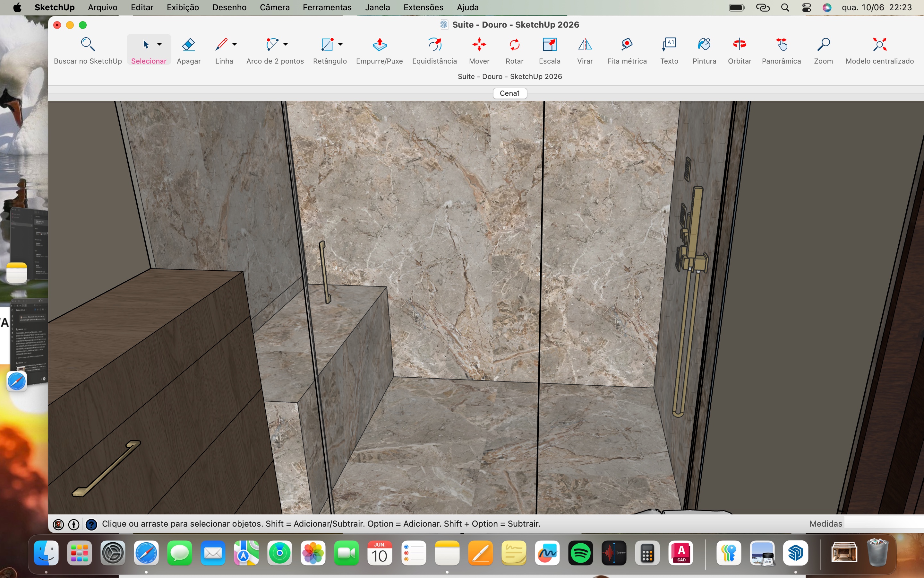Open the Ajuda menu
Screen dimensions: 924x578
point(468,7)
